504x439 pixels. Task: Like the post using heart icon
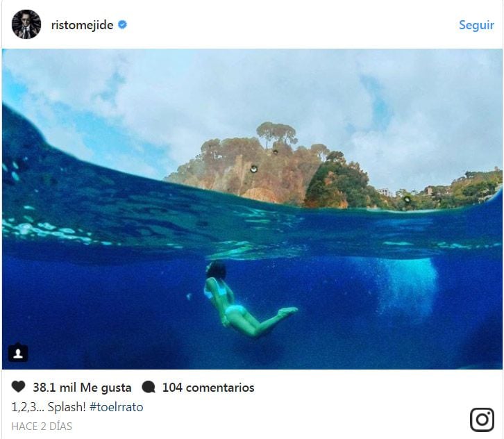(18, 387)
